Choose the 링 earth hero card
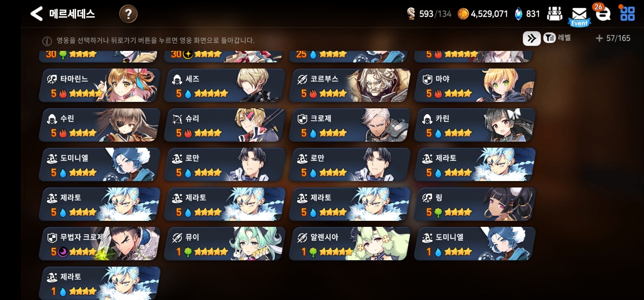Screen dimensions: 644x300 [x=475, y=204]
